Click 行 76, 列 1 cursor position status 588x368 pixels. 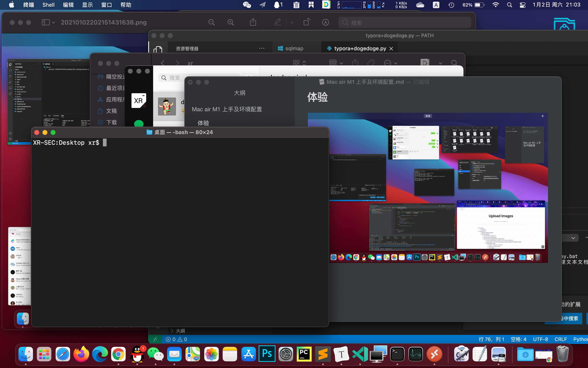click(x=491, y=339)
